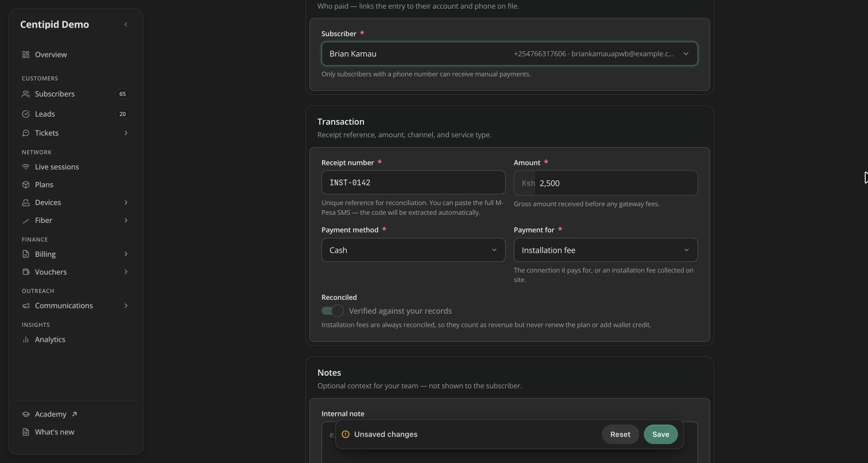This screenshot has width=868, height=463.
Task: Expand the Vouchers submenu chevron
Action: 126,272
